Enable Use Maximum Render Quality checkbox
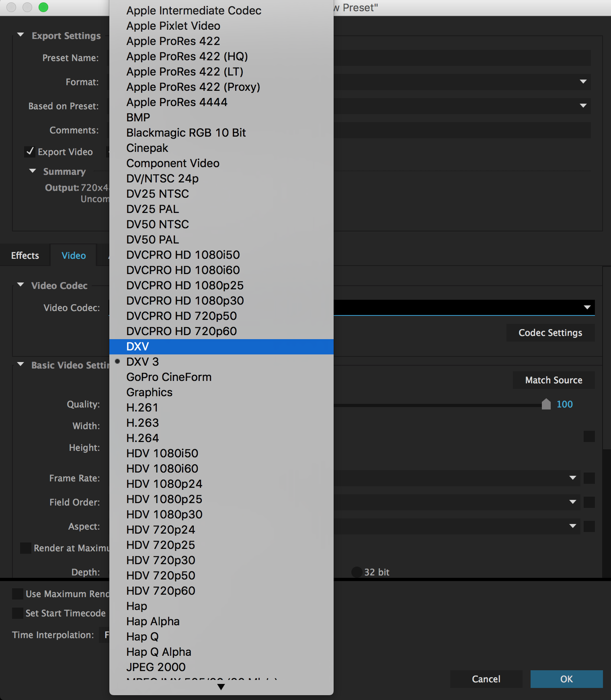Image resolution: width=611 pixels, height=700 pixels. 18,594
